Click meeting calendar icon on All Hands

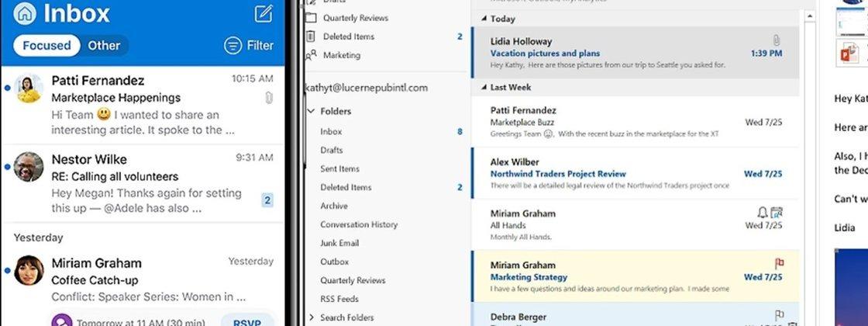click(777, 213)
